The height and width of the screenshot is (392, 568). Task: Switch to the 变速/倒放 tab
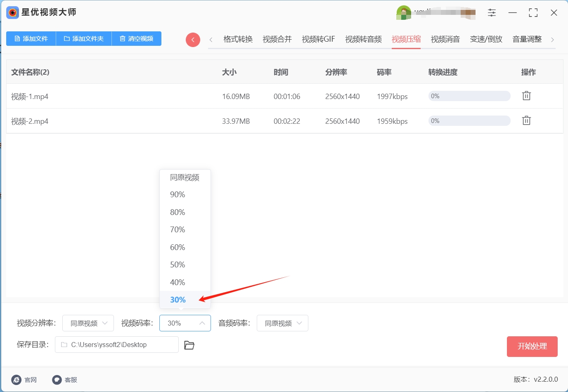[x=486, y=39]
